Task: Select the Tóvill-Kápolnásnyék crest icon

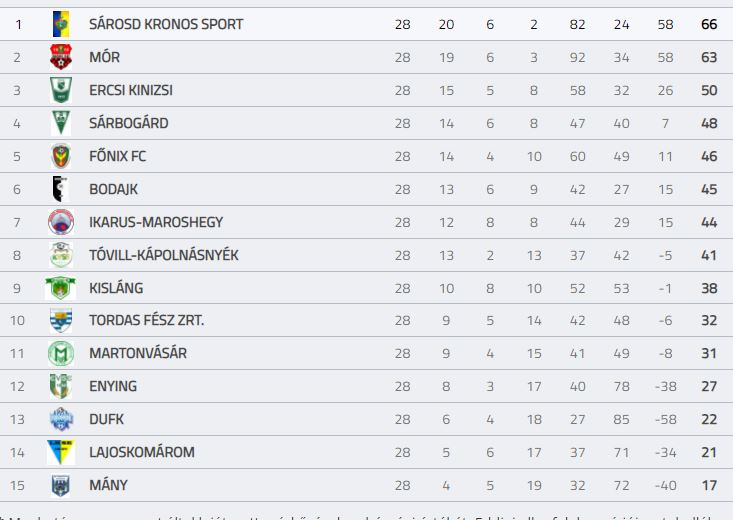Action: [x=61, y=255]
